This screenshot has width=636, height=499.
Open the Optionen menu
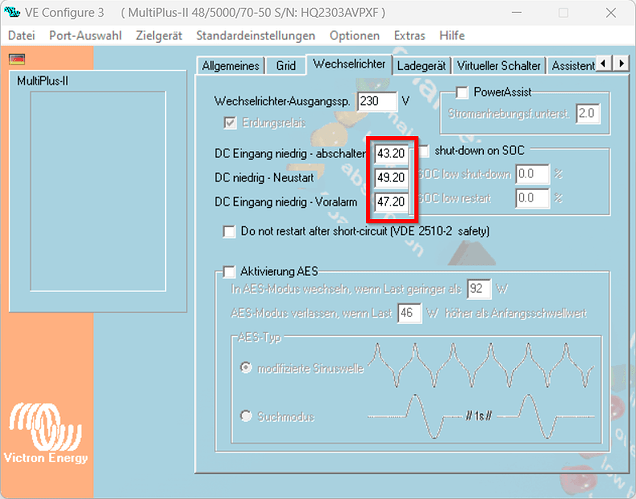355,36
